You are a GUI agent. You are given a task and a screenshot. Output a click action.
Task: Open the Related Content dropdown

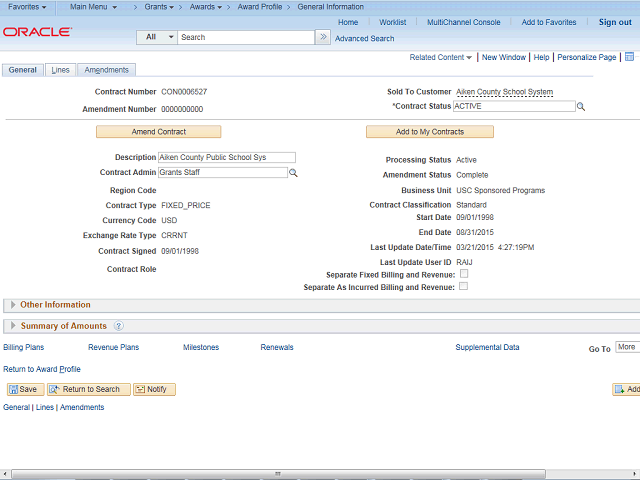pos(440,57)
